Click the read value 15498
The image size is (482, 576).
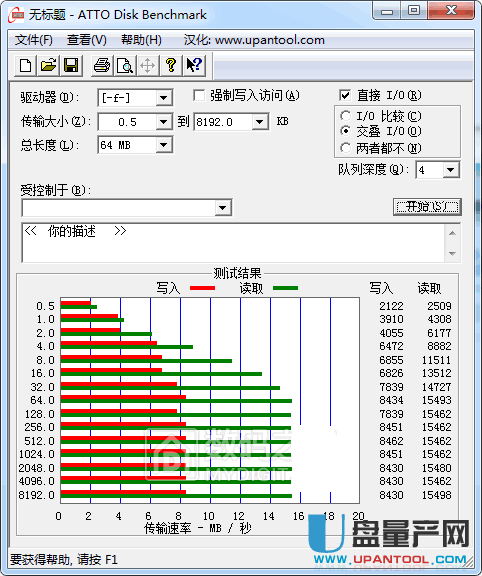coord(436,495)
